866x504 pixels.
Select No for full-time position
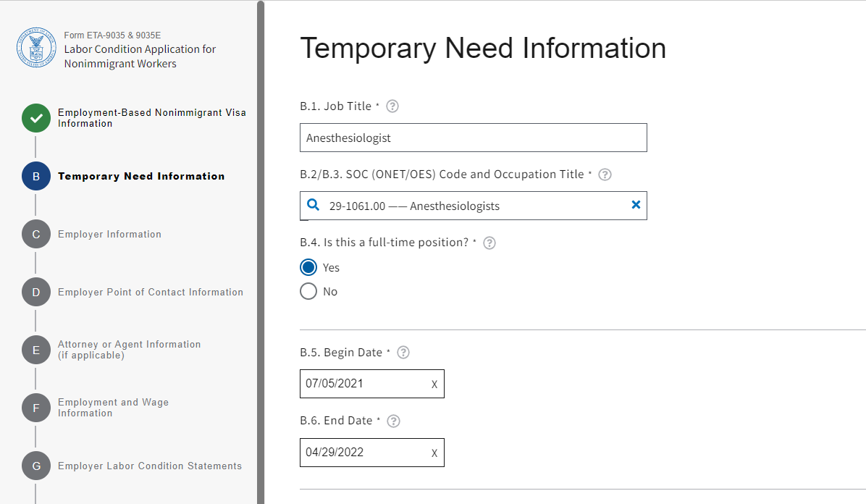tap(308, 291)
